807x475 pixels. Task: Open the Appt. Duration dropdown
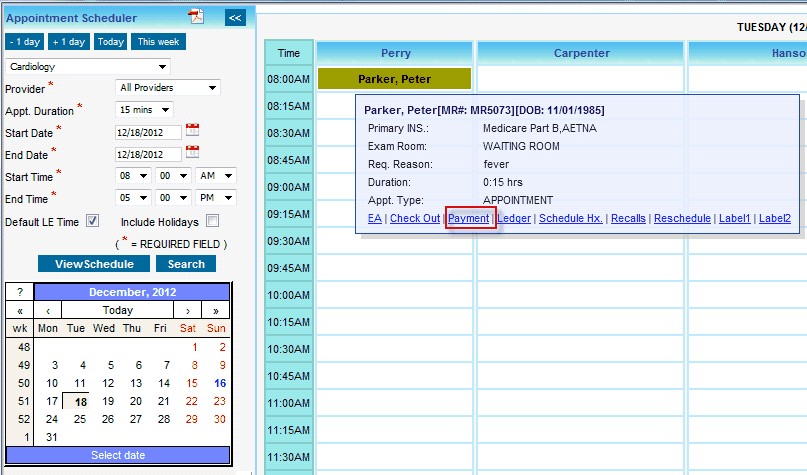pos(144,110)
